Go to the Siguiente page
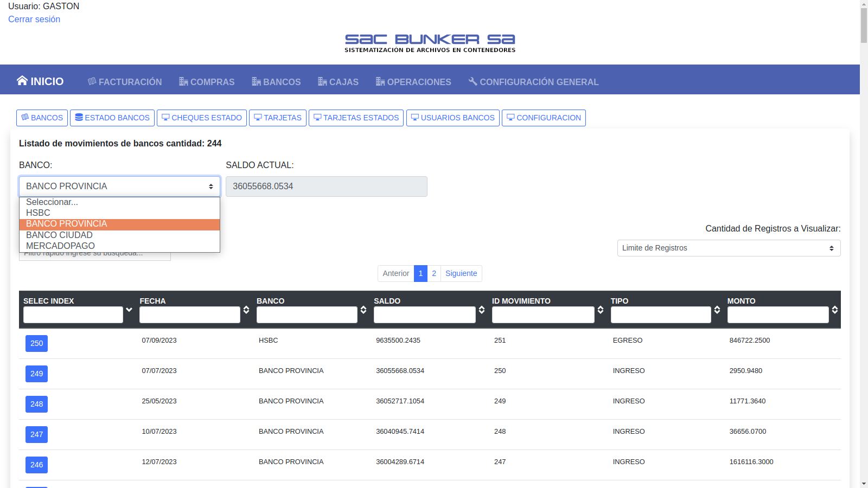This screenshot has width=868, height=488. 461,273
